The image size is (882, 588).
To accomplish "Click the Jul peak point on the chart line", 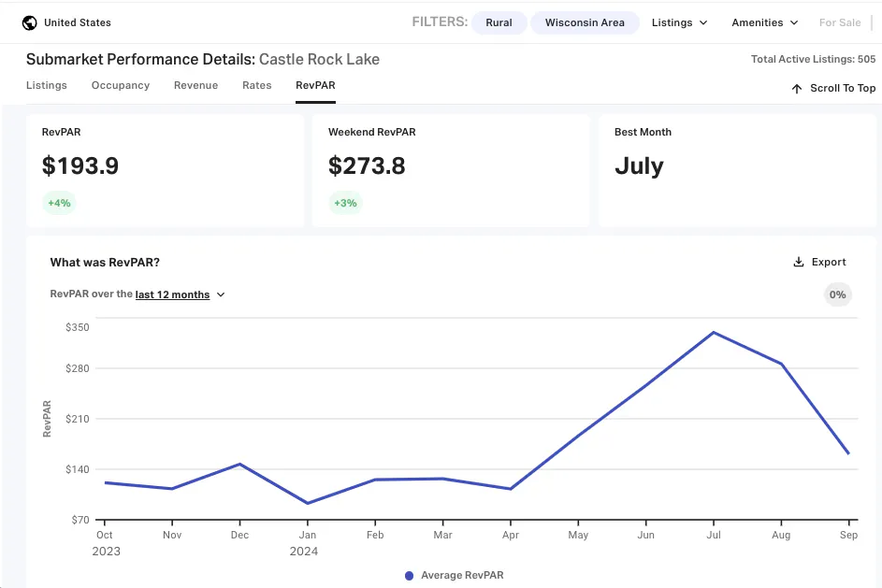I will pyautogui.click(x=714, y=332).
